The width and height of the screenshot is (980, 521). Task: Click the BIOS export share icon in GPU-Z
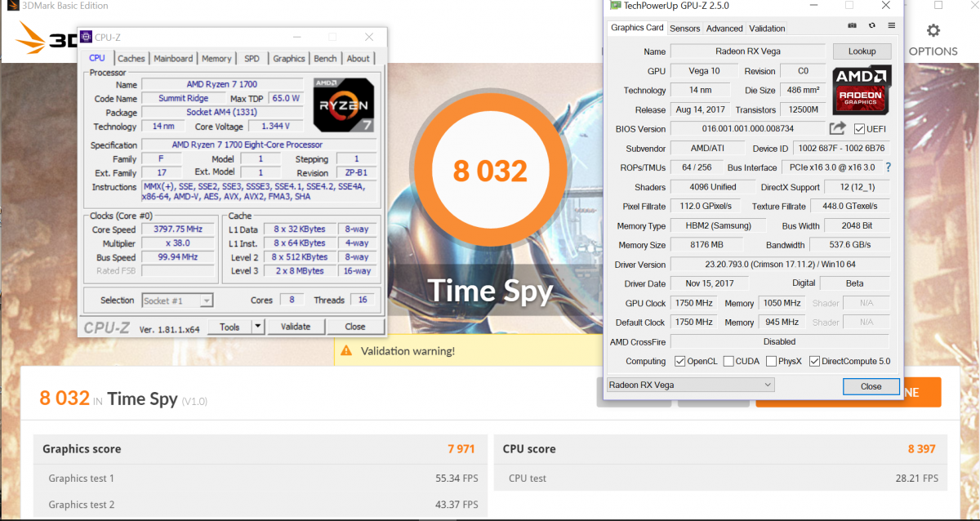pyautogui.click(x=838, y=128)
